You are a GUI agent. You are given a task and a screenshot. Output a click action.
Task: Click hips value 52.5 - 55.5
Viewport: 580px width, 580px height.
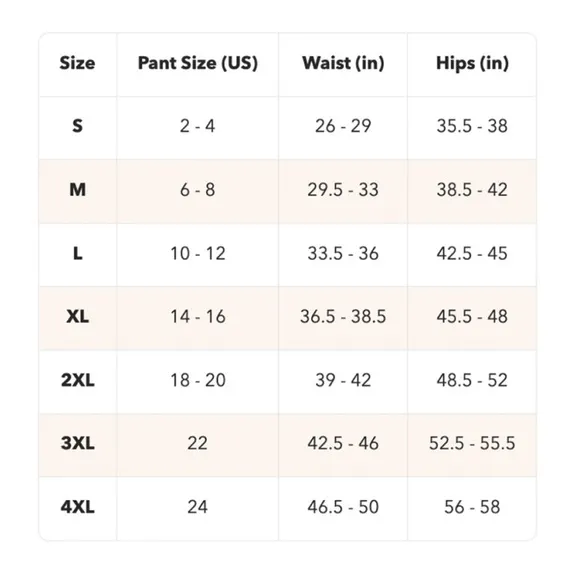click(472, 443)
